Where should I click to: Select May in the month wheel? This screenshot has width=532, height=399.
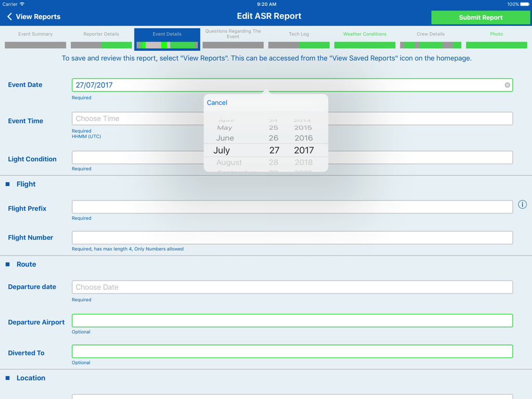click(224, 128)
